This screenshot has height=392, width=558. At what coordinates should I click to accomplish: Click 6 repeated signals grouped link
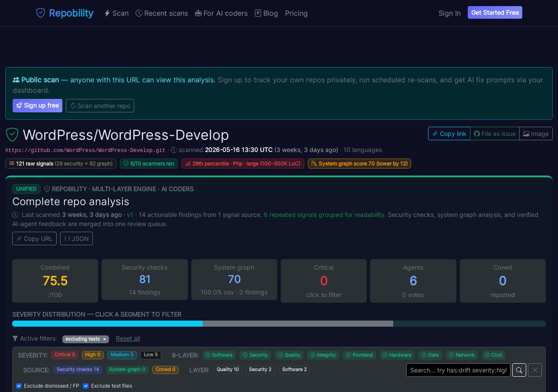tap(324, 215)
